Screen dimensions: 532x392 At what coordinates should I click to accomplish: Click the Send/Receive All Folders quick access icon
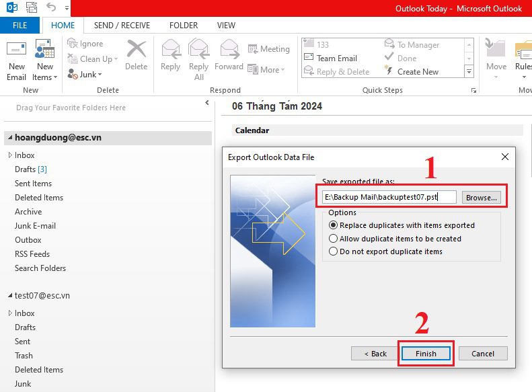tap(32, 7)
